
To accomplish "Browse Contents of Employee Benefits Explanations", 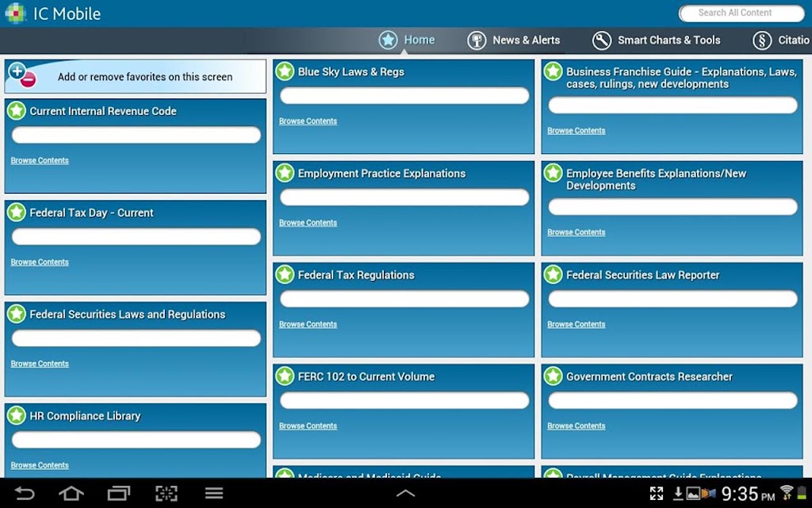I will coord(576,233).
